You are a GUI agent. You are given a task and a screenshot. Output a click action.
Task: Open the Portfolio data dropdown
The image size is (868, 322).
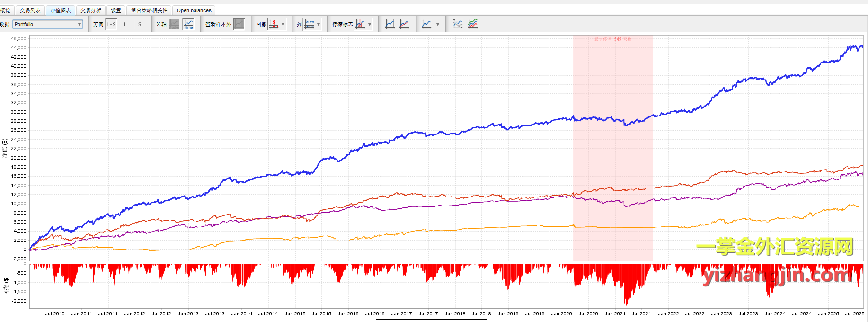coord(48,24)
